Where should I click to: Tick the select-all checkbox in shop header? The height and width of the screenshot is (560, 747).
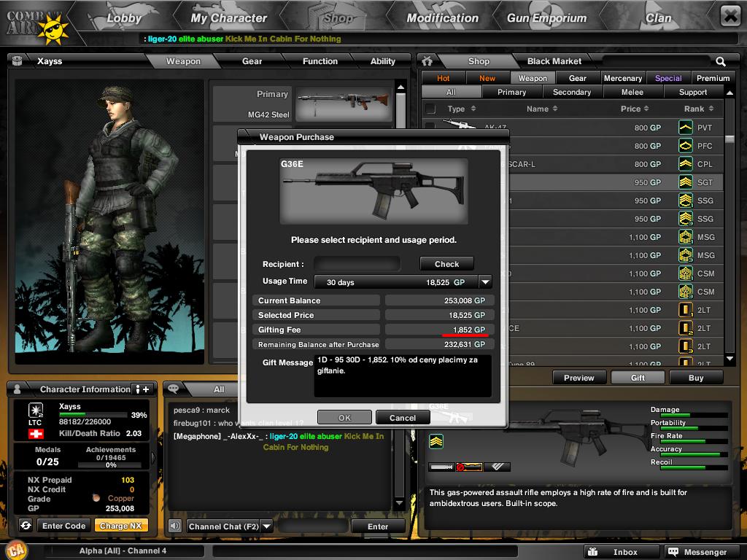pos(430,109)
